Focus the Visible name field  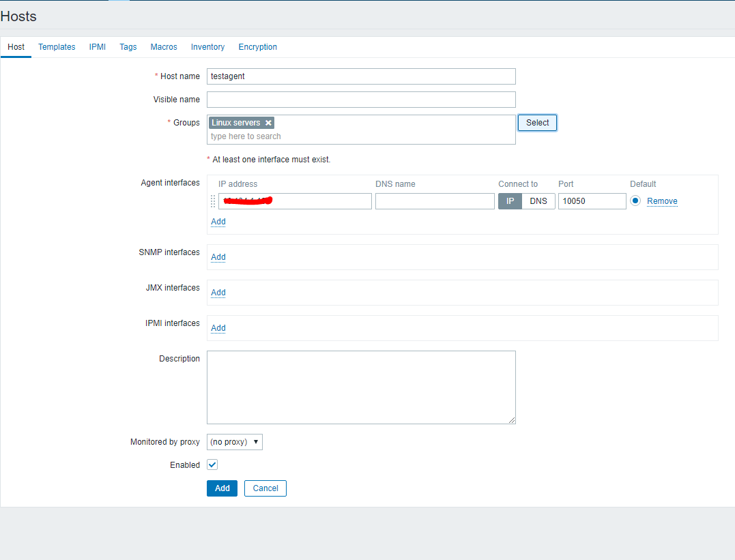click(x=361, y=100)
